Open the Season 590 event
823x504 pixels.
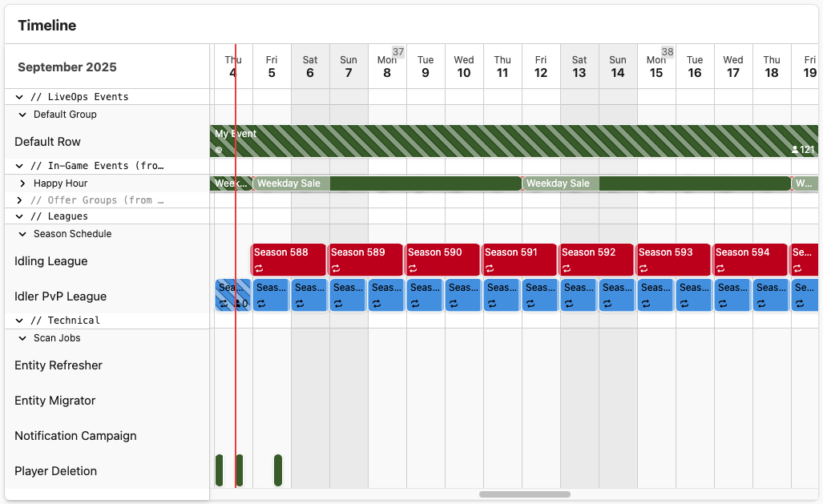click(x=442, y=260)
